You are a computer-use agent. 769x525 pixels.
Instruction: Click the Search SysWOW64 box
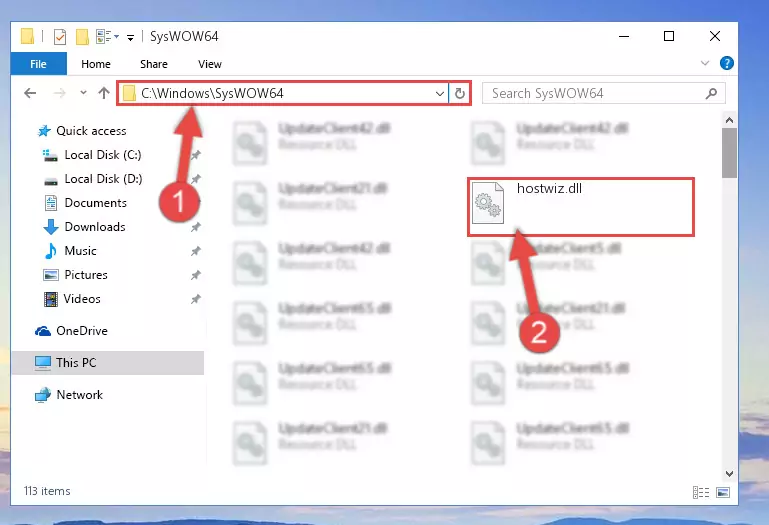[x=603, y=93]
